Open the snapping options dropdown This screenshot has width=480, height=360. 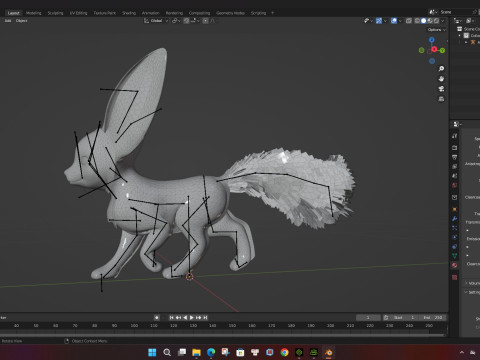point(195,21)
